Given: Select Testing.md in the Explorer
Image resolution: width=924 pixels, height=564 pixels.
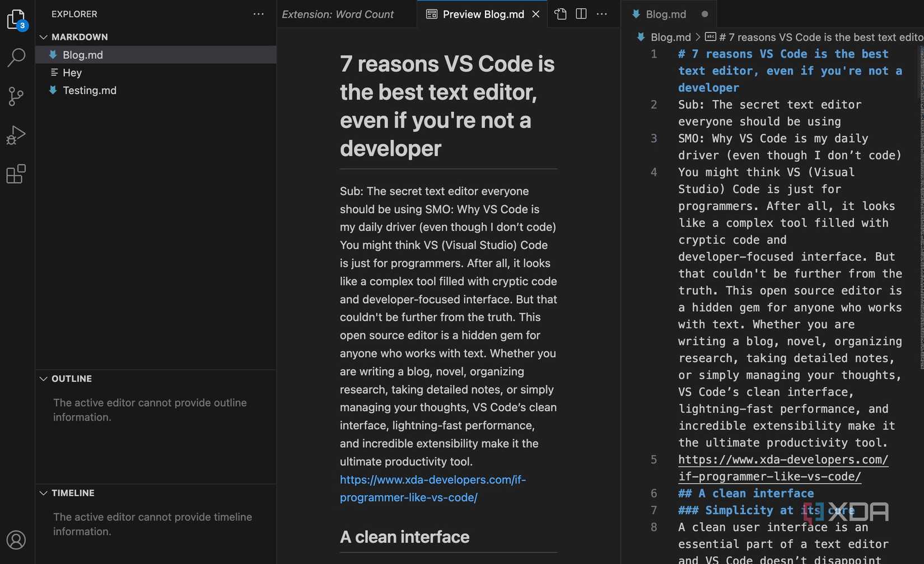Looking at the screenshot, I should (x=90, y=90).
